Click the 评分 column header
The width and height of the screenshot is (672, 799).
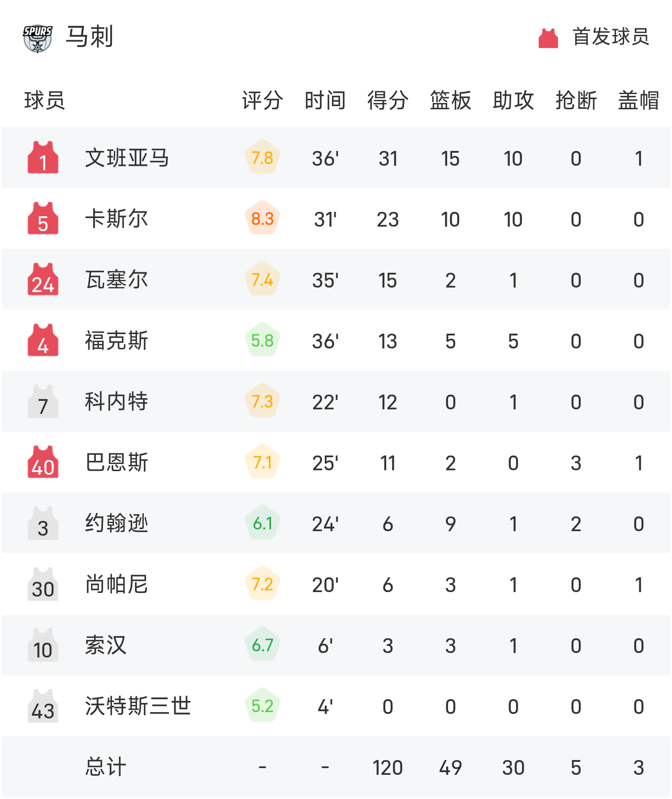pos(263,100)
